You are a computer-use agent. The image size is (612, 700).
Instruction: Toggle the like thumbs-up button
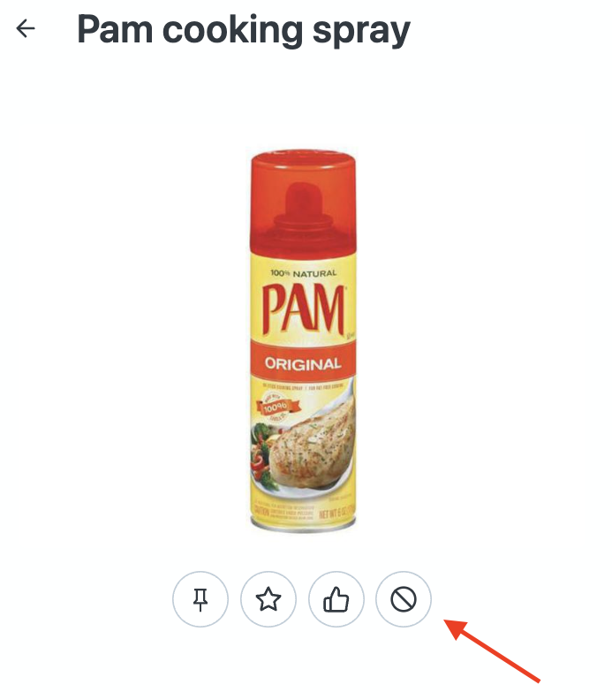(x=336, y=599)
